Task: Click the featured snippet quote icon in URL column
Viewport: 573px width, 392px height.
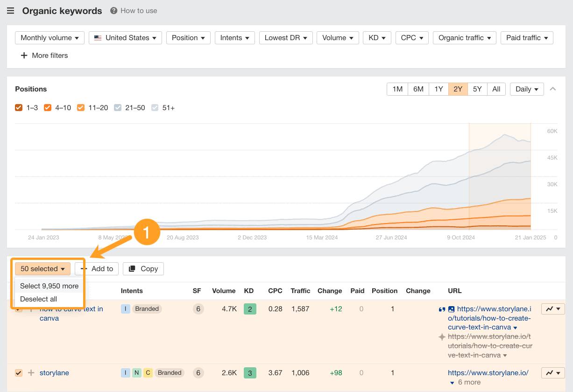Action: coord(442,309)
